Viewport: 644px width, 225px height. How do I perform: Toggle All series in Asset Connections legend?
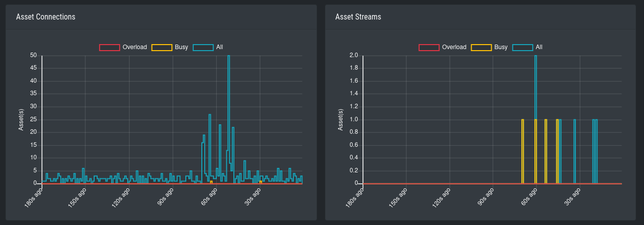click(x=208, y=47)
